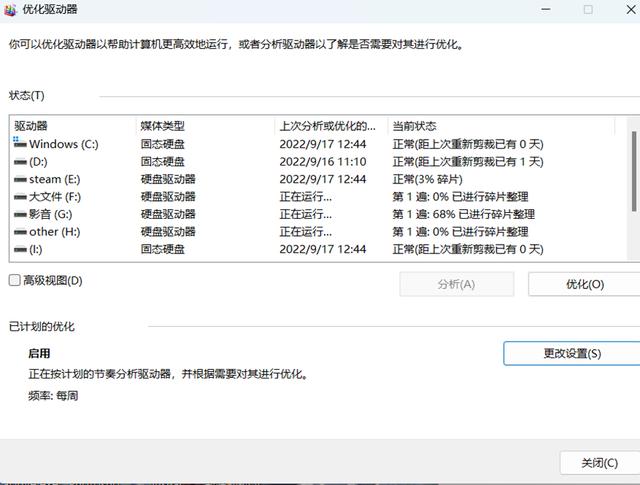Click the 频率: 每周 text
Image resolution: width=640 pixels, height=485 pixels.
(53, 396)
